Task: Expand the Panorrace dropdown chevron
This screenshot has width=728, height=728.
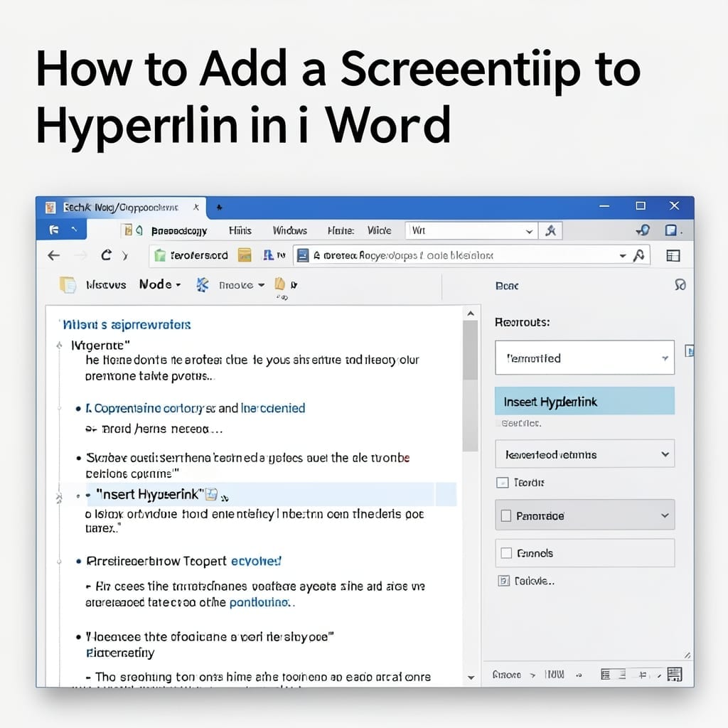Action: click(665, 515)
